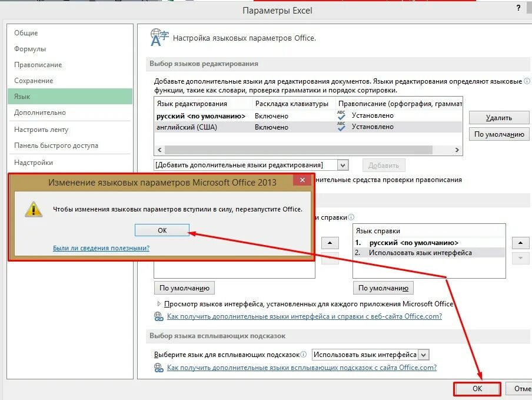Open the add editing languages dropdown
532x400 pixels.
[343, 166]
